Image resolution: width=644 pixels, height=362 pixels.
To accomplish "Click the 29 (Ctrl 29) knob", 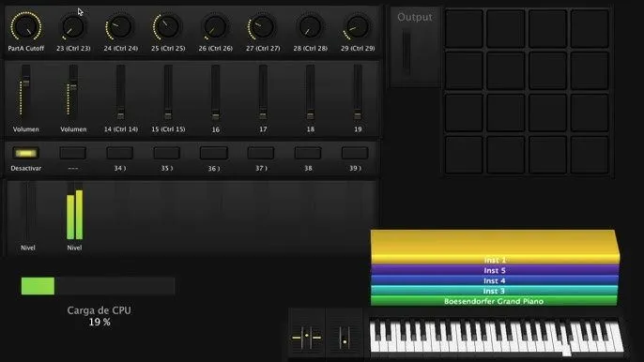I will pyautogui.click(x=357, y=27).
